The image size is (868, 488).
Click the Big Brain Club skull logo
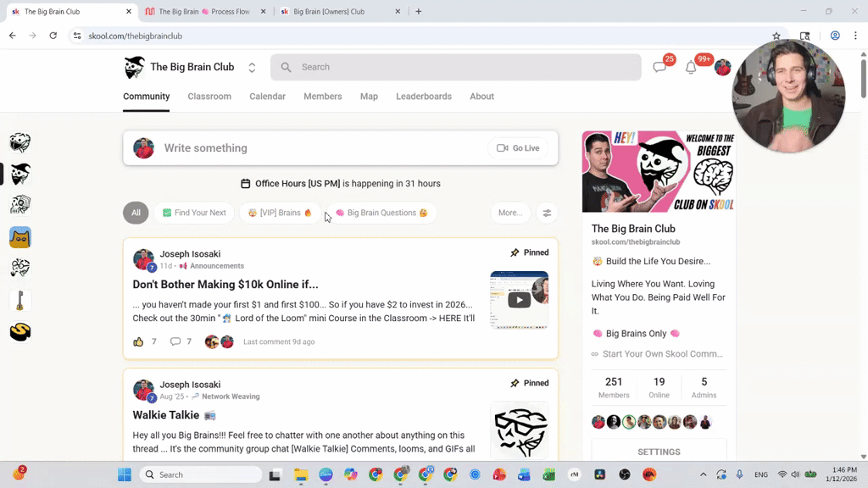pyautogui.click(x=133, y=67)
